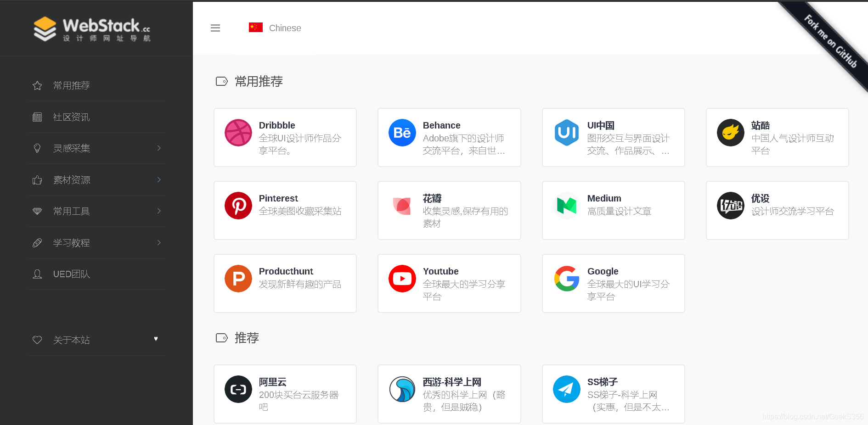Expand the 素材资源 chevron
The image size is (868, 425).
(159, 179)
